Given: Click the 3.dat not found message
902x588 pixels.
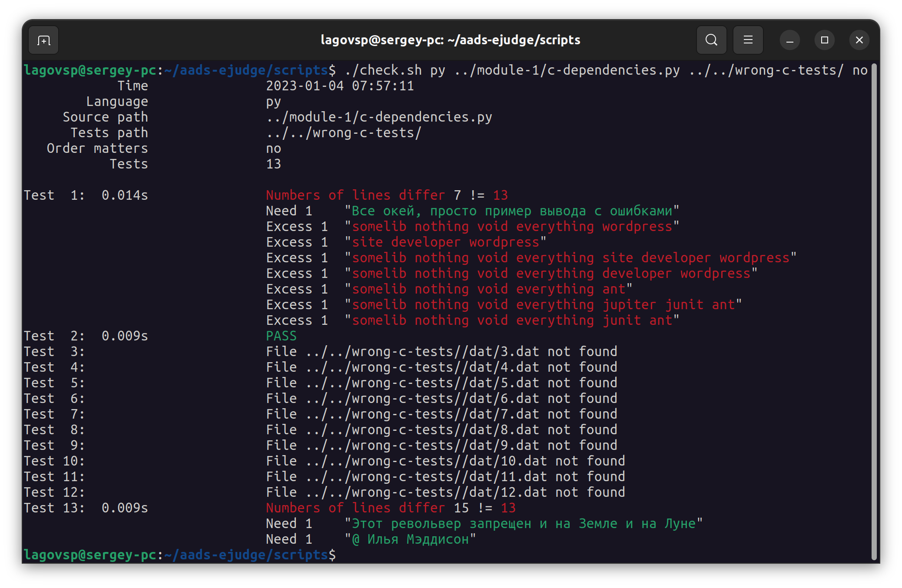Looking at the screenshot, I should point(441,352).
